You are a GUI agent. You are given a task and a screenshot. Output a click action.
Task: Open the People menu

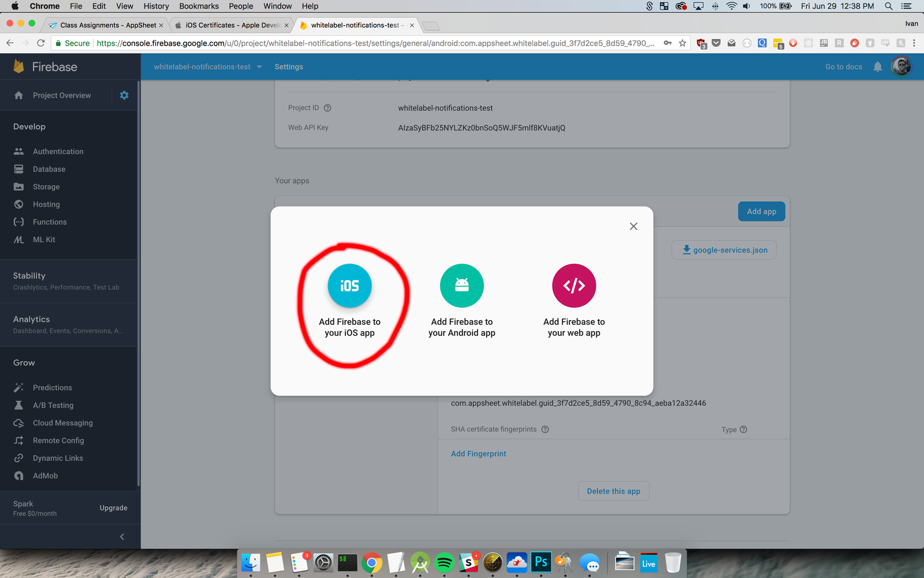click(241, 6)
